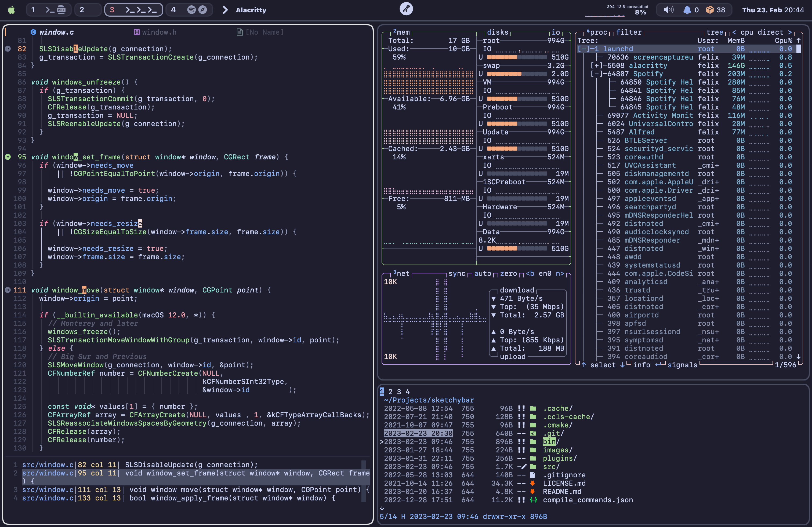This screenshot has width=812, height=527.
Task: Toggle the tree view in btop proc
Action: click(x=715, y=32)
